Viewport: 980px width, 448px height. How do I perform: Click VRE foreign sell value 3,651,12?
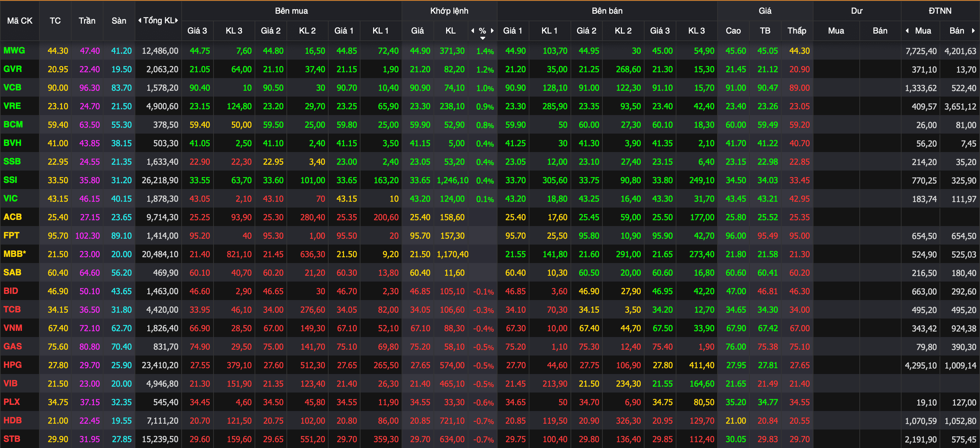pyautogui.click(x=960, y=107)
